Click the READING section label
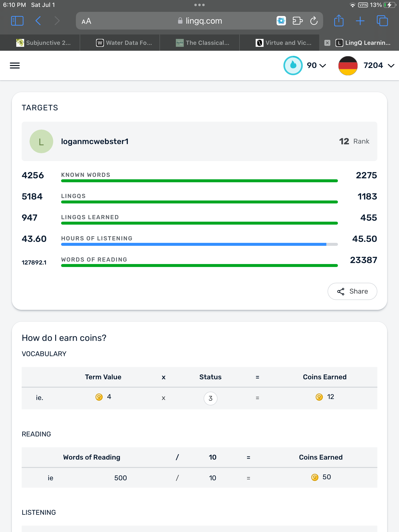 pos(36,434)
